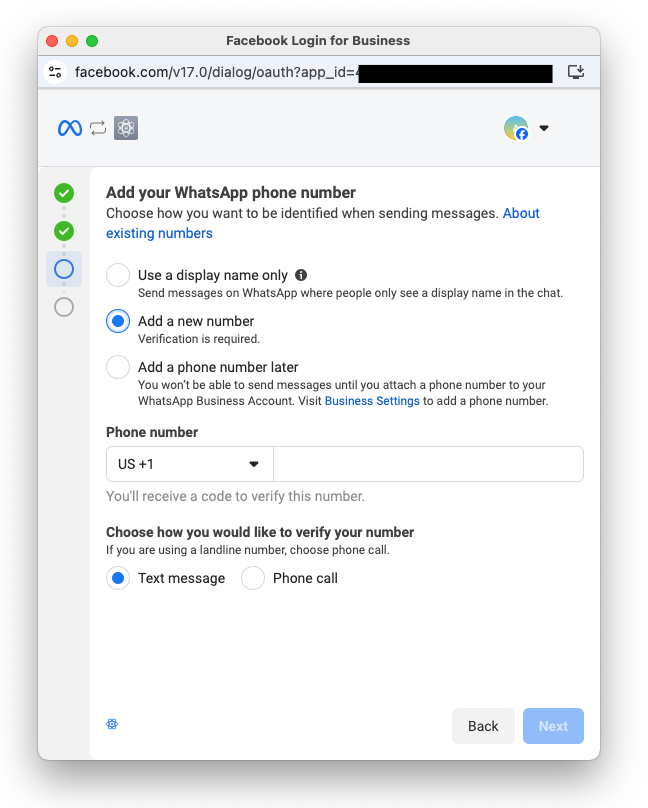
Task: Click the yellow minimize window button
Action: click(72, 41)
